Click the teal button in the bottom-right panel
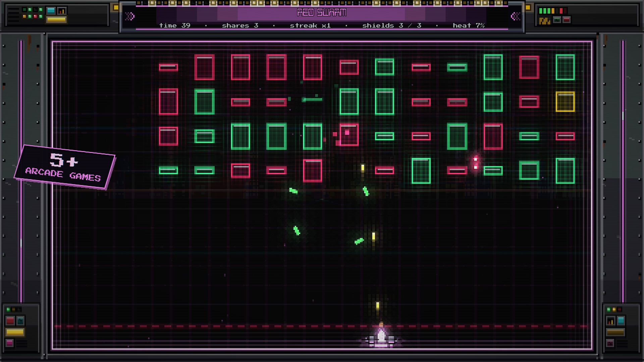The image size is (644, 362). pyautogui.click(x=621, y=320)
